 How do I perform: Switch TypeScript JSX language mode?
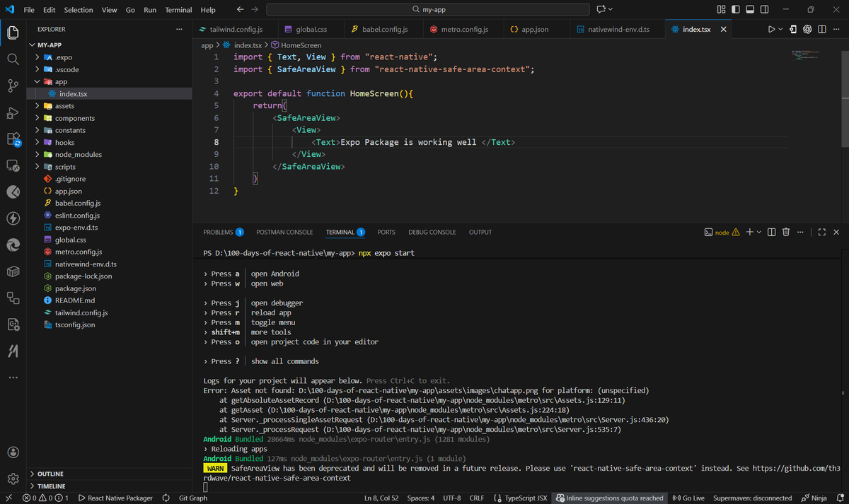pos(521,498)
